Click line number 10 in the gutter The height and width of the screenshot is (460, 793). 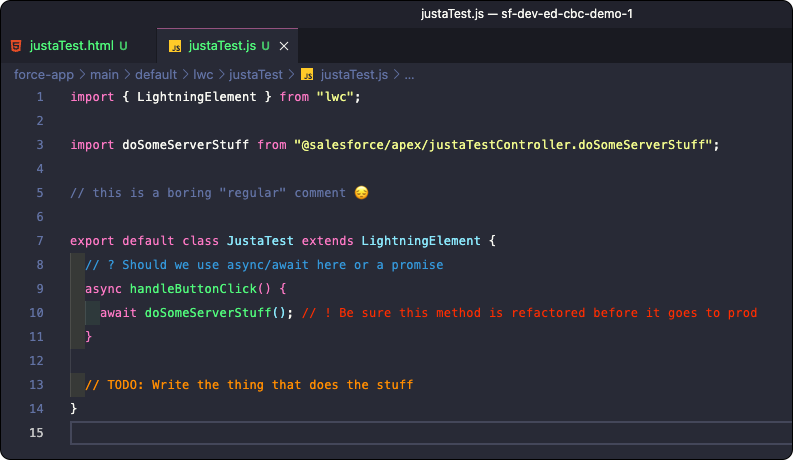click(36, 312)
